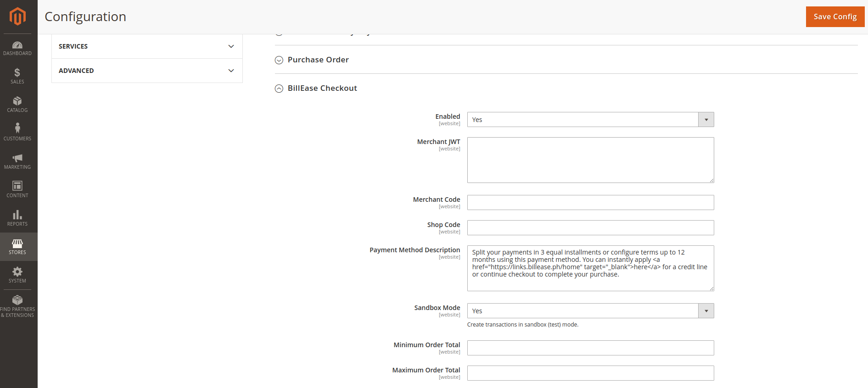Click into the Payment Method Description textarea
Screen dimensions: 868x388
pos(590,268)
